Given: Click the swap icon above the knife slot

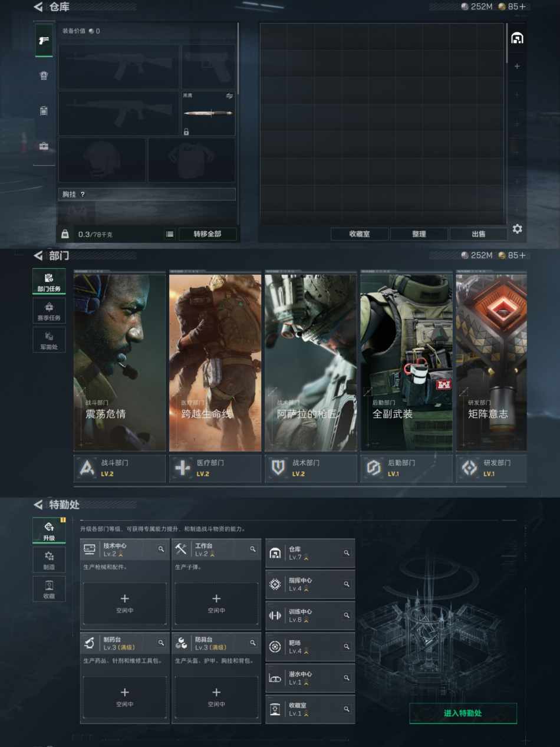Looking at the screenshot, I should pyautogui.click(x=229, y=96).
